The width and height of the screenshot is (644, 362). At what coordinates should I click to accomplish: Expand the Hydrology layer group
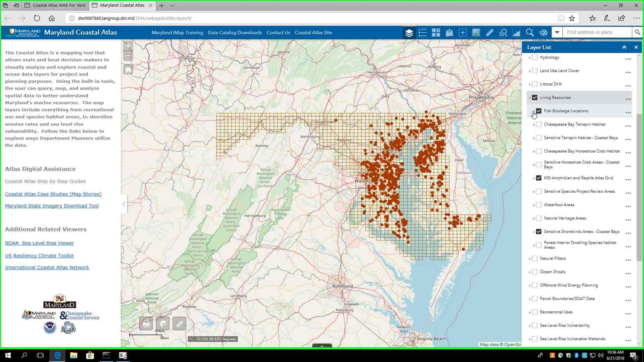pos(530,57)
